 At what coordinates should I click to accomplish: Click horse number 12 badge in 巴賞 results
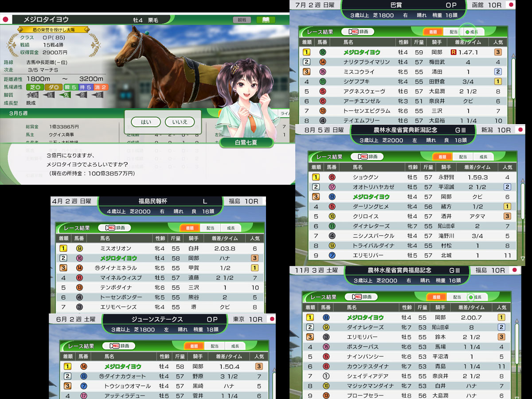tap(323, 52)
